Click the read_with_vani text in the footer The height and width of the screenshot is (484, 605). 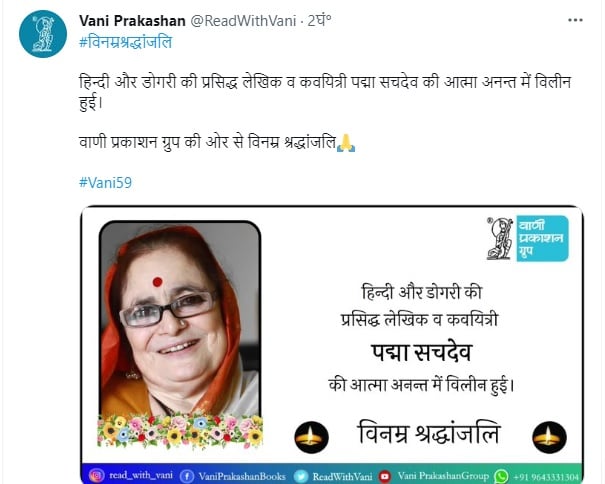pyautogui.click(x=141, y=475)
